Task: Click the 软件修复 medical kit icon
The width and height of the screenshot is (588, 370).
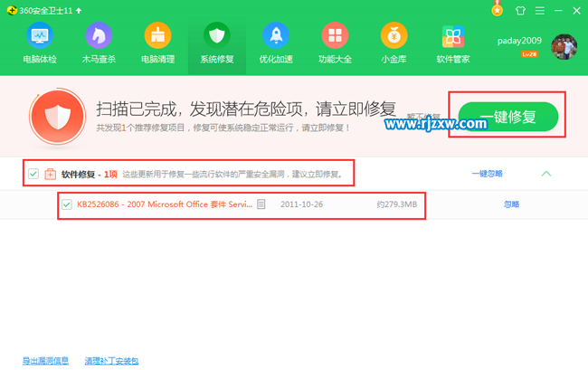Action: [x=51, y=174]
